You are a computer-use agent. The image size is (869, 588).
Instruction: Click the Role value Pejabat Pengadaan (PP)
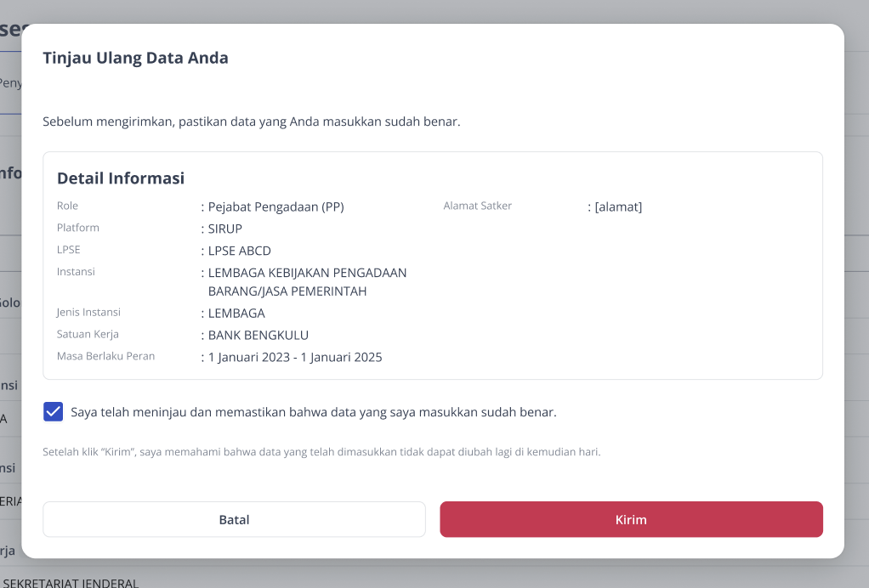pos(276,207)
